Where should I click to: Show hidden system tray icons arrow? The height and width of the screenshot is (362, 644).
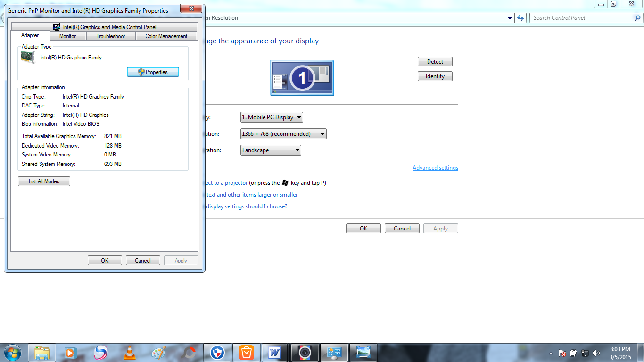551,353
